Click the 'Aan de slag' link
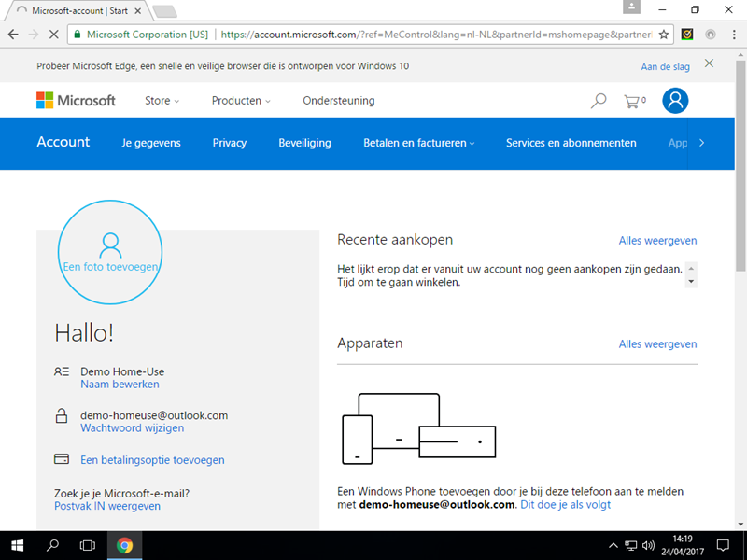 (665, 66)
